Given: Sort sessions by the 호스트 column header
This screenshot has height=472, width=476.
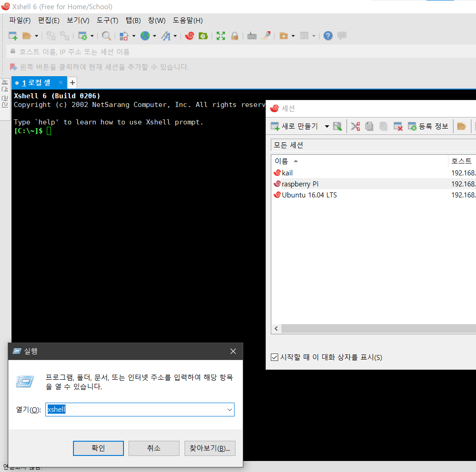Looking at the screenshot, I should tap(462, 161).
